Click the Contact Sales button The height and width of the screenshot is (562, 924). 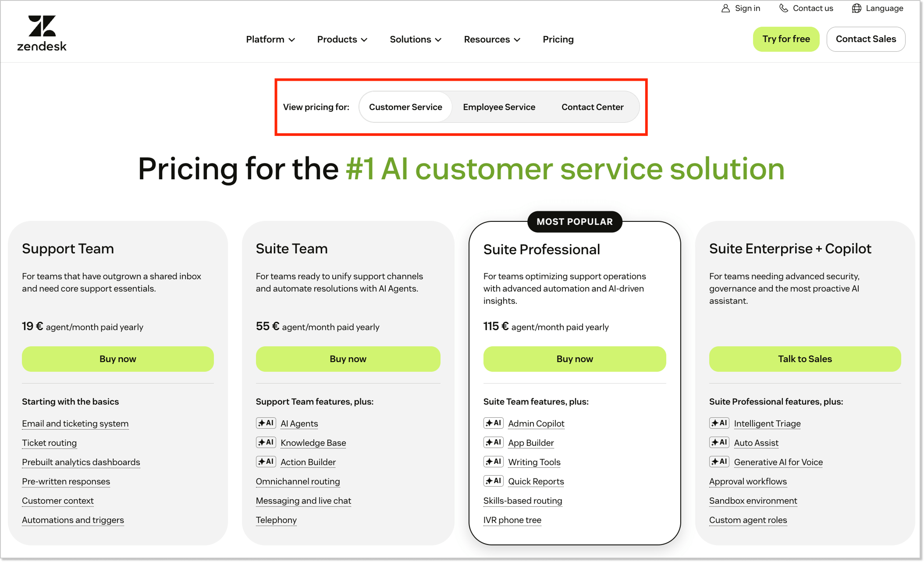866,39
